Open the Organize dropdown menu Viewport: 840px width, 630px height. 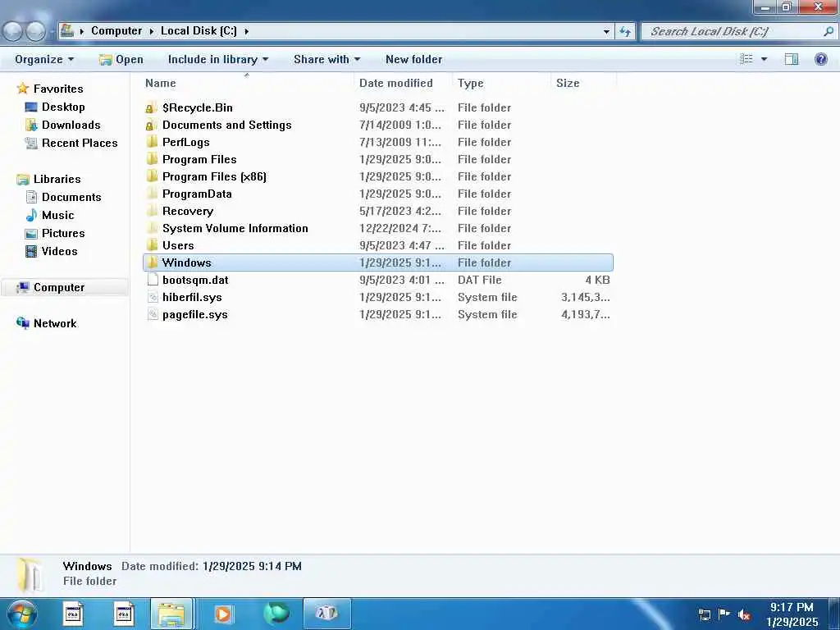(44, 59)
